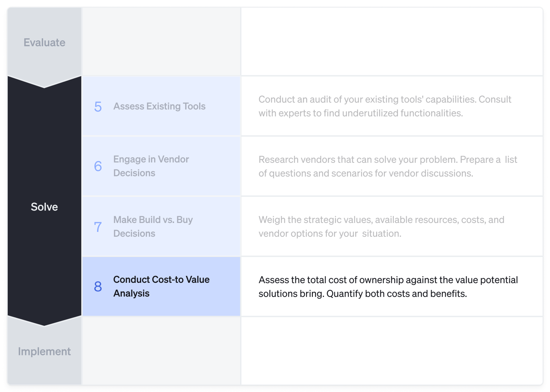This screenshot has width=550, height=392.
Task: Switch to the Implement stage label
Action: [x=44, y=351]
